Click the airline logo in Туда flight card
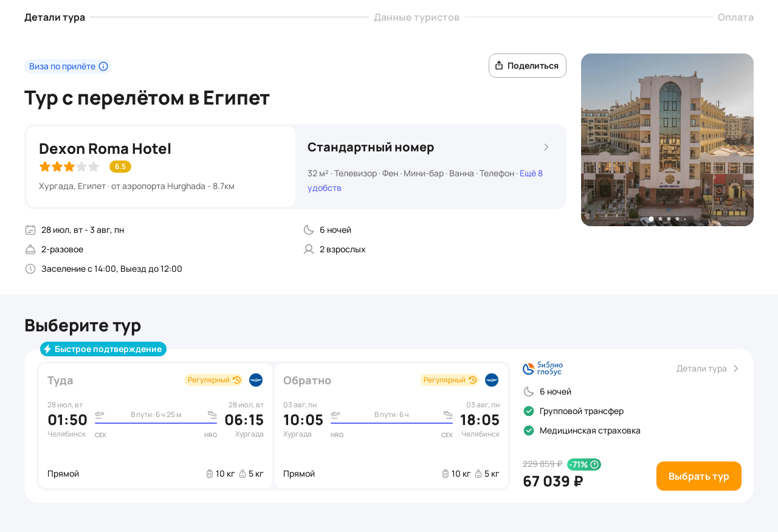The image size is (778, 532). 256,380
